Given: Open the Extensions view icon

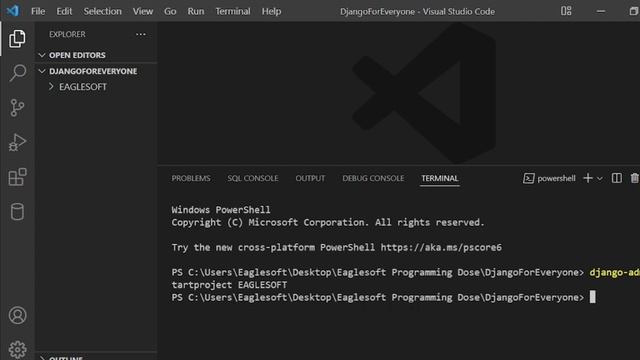Looking at the screenshot, I should (17, 177).
